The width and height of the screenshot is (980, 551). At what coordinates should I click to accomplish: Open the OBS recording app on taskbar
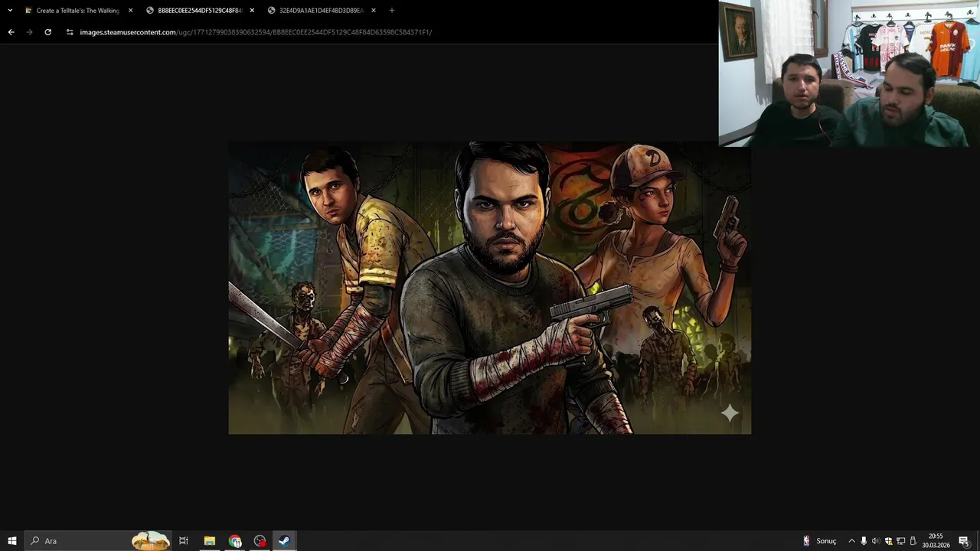[260, 541]
